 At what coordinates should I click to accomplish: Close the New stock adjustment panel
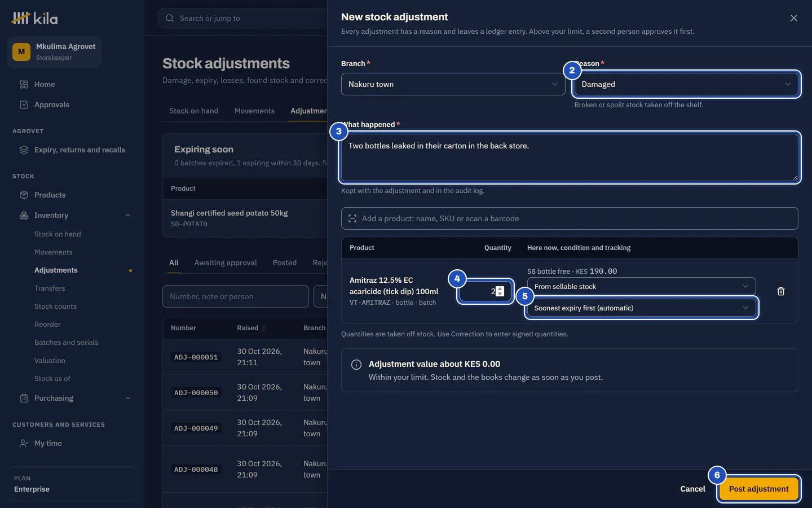794,18
